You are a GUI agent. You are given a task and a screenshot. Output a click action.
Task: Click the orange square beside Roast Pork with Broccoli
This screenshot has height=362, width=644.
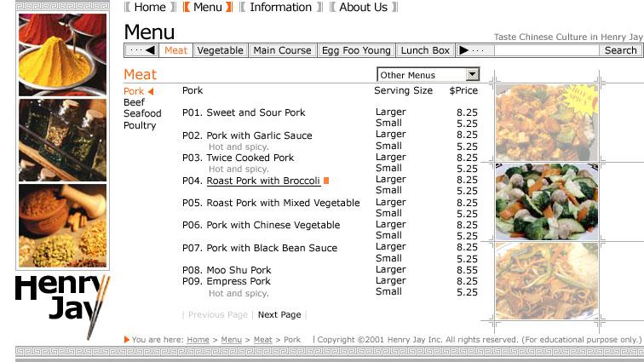(x=326, y=181)
